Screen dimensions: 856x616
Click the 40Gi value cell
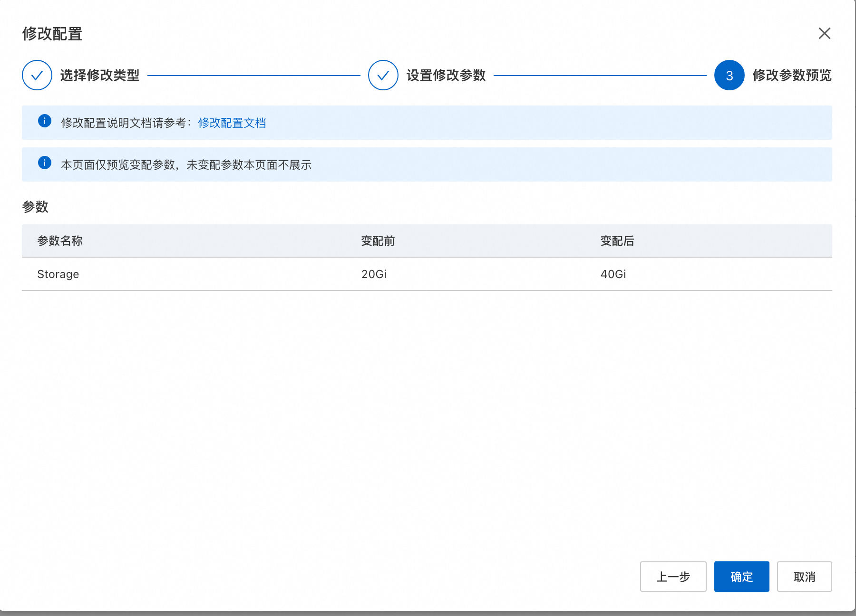pyautogui.click(x=613, y=274)
